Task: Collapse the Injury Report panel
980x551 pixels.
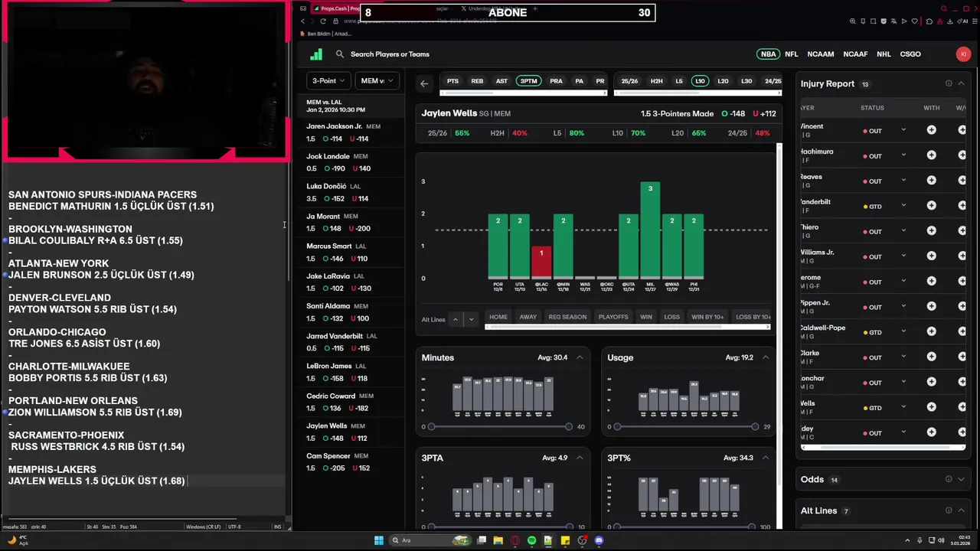Action: point(961,83)
